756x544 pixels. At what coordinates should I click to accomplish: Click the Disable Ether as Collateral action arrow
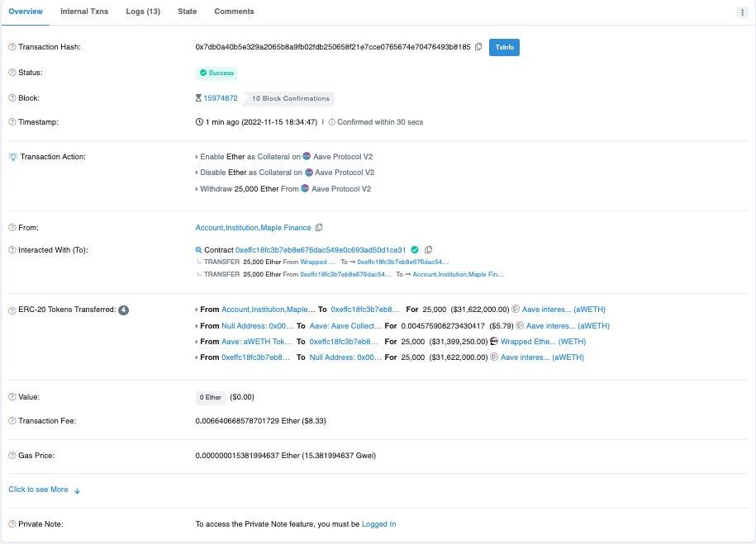(197, 173)
